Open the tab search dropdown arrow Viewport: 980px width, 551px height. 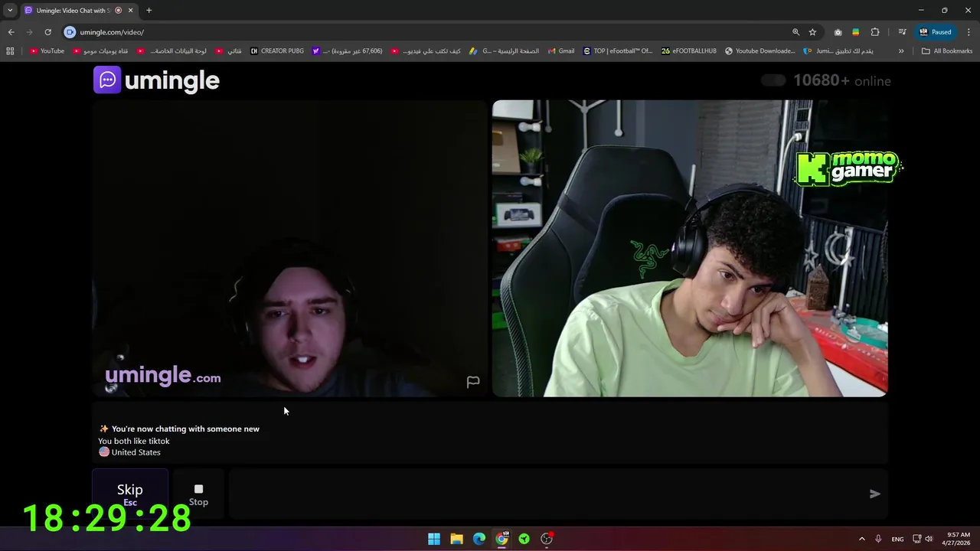coord(10,11)
